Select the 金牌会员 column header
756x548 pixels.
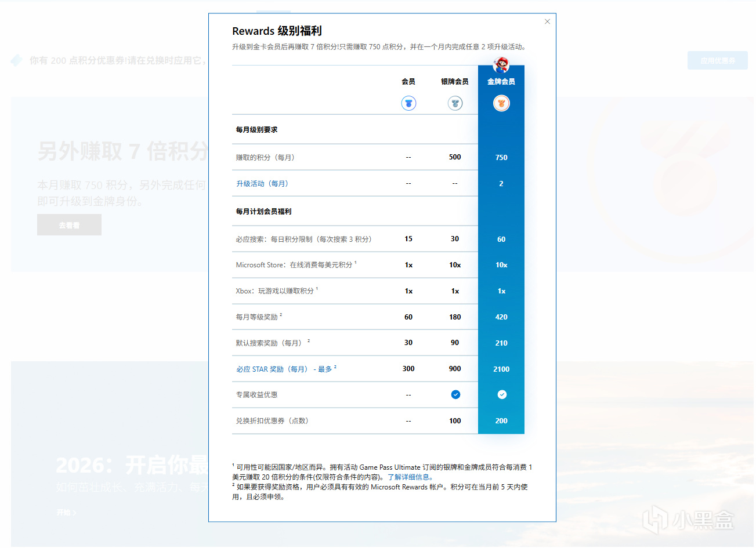(501, 81)
